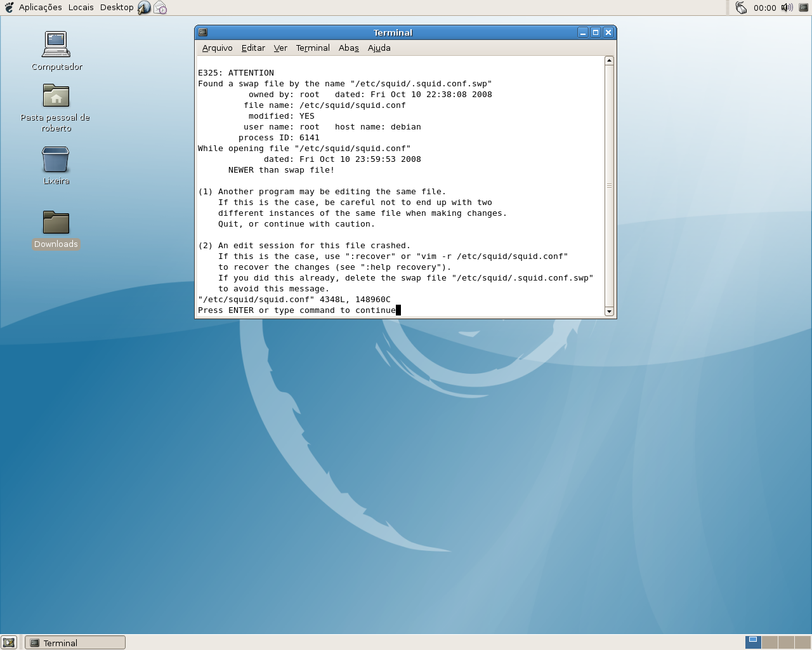812x650 pixels.
Task: Open the Computador desktop icon
Action: click(56, 44)
